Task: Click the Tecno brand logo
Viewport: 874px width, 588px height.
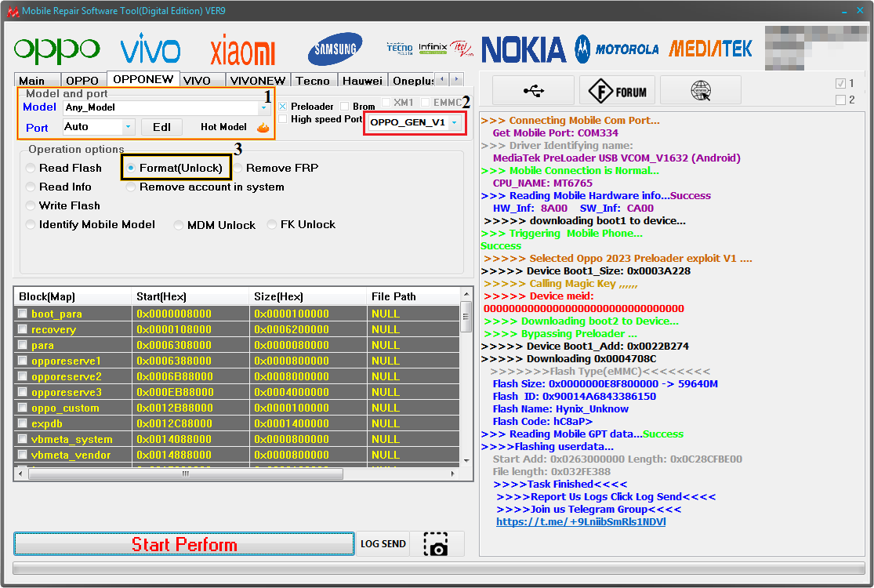Action: [400, 49]
